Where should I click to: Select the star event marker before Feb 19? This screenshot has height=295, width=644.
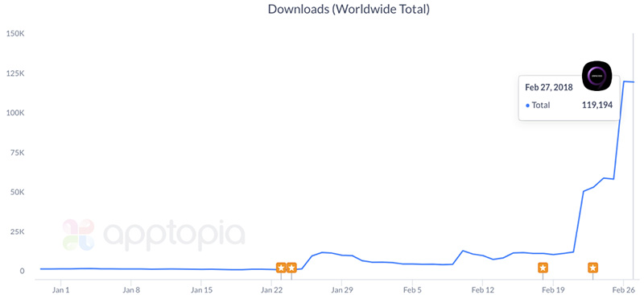click(543, 268)
